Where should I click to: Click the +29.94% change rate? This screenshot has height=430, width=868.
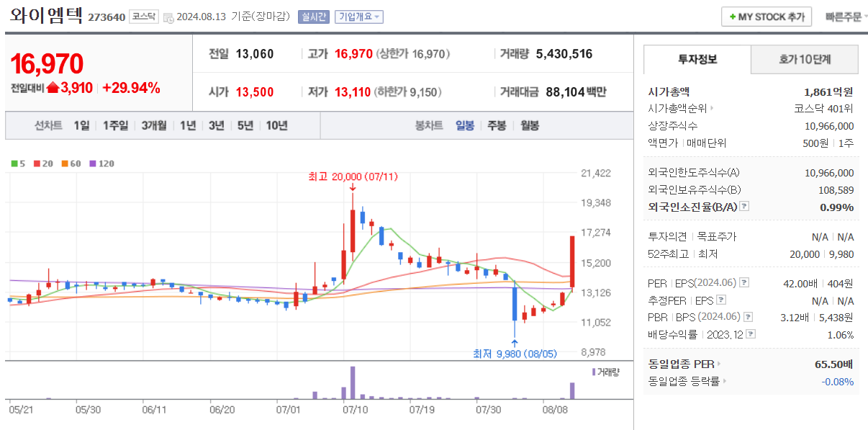pos(132,88)
